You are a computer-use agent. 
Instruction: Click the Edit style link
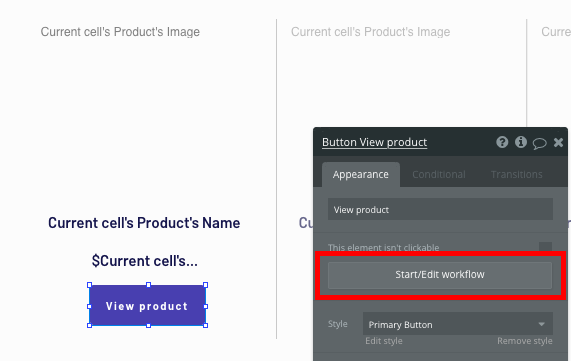point(384,341)
